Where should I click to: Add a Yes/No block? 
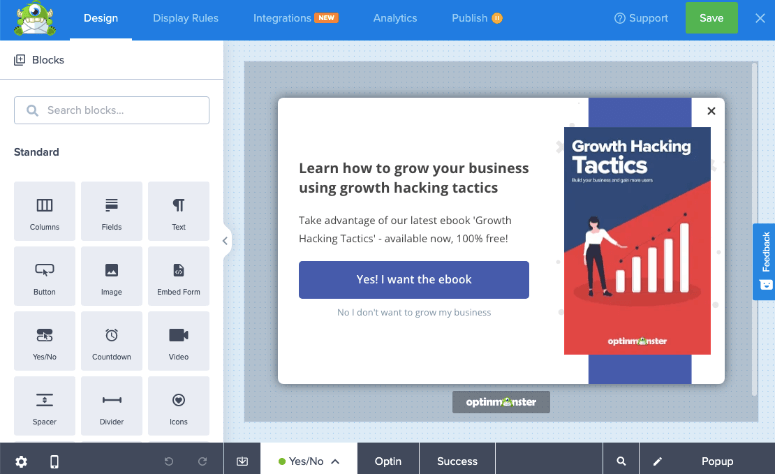pos(44,341)
